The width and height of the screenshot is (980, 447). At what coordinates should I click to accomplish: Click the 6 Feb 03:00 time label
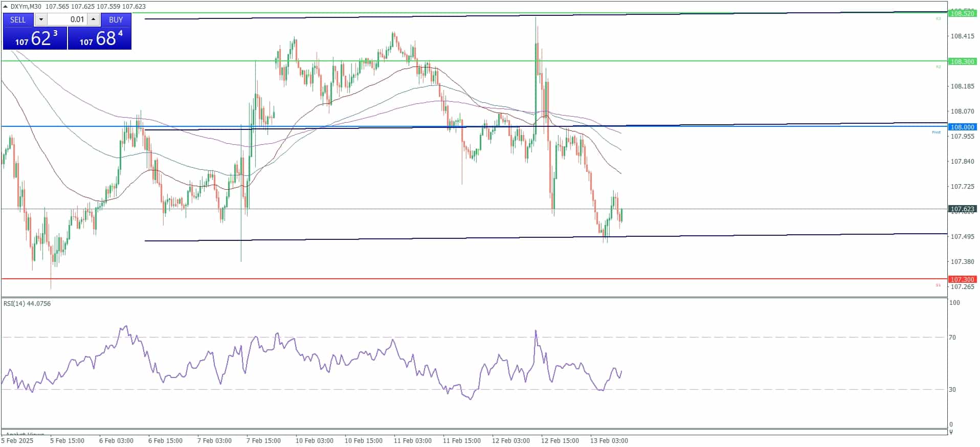pos(116,440)
